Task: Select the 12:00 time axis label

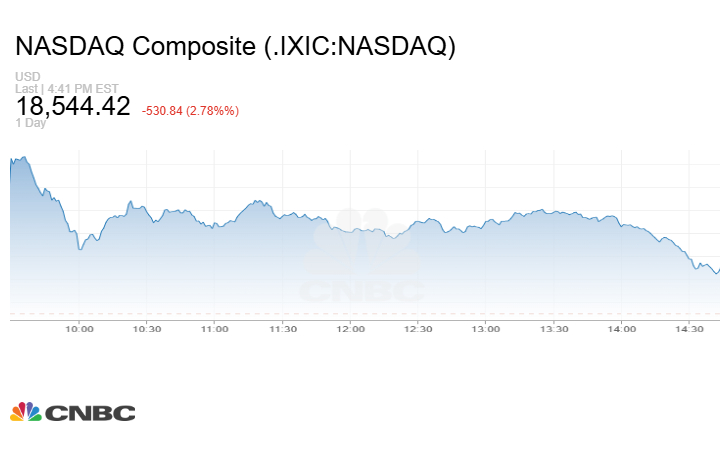Action: (x=350, y=328)
